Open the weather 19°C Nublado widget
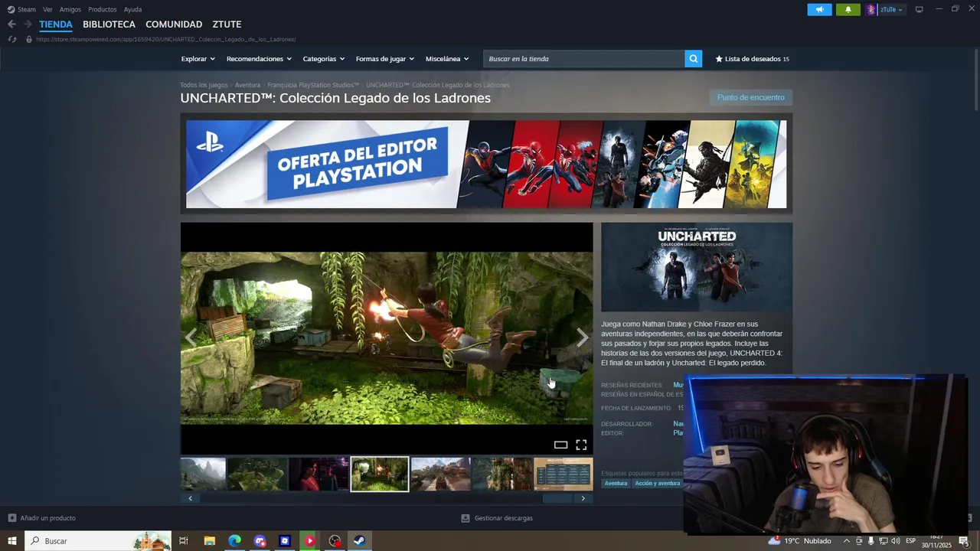The height and width of the screenshot is (551, 980). point(800,541)
